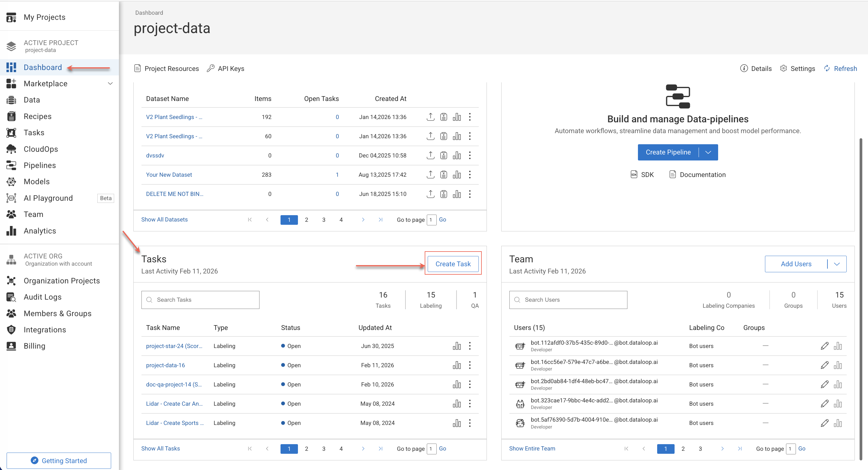Click upload icon for Your New Dataset row
This screenshot has width=868, height=470.
pyautogui.click(x=430, y=175)
